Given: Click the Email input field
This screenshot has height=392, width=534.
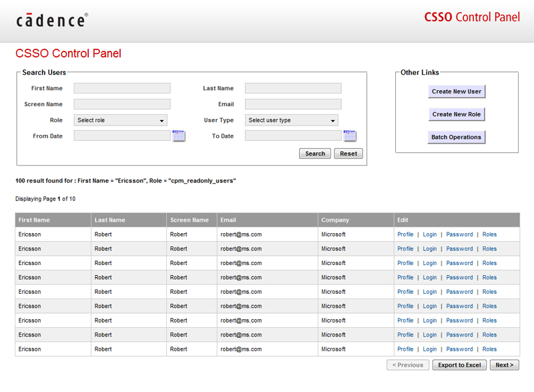Looking at the screenshot, I should tap(294, 104).
